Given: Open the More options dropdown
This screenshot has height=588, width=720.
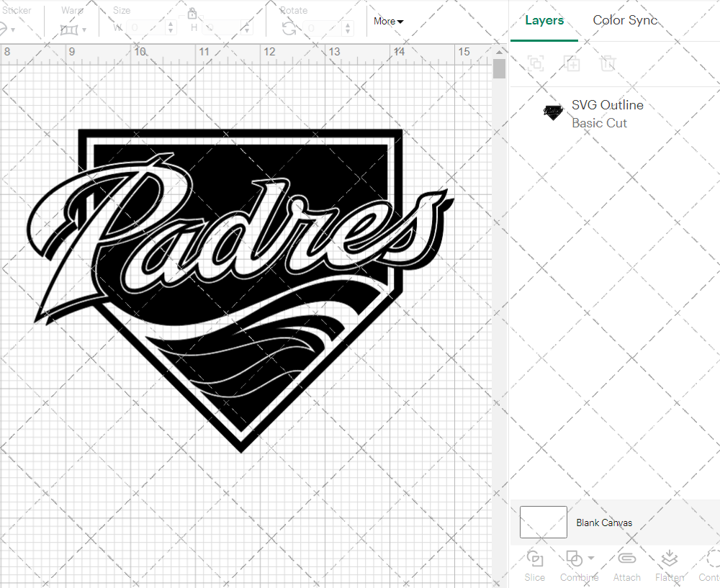Looking at the screenshot, I should pyautogui.click(x=388, y=21).
